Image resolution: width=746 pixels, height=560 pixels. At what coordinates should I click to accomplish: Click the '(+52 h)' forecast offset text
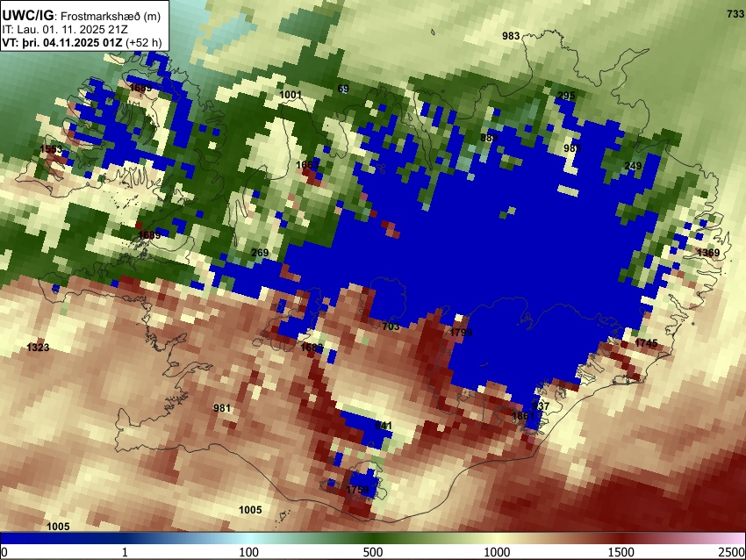pos(144,42)
